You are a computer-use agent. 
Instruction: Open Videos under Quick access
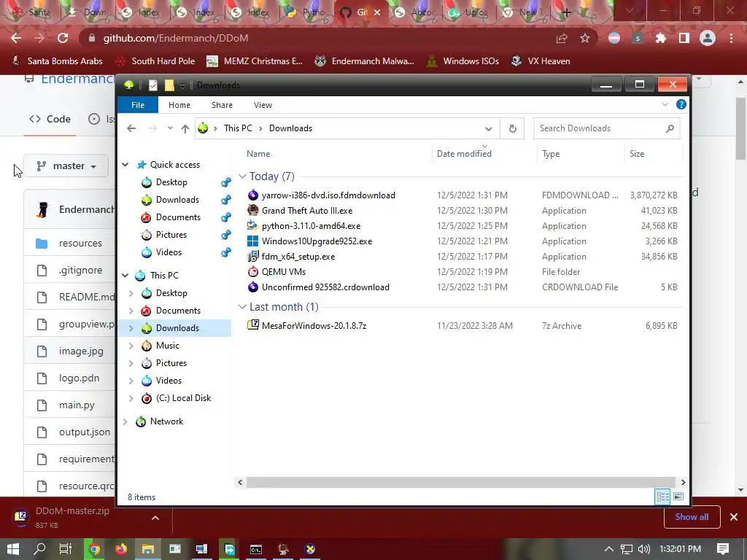tap(169, 252)
